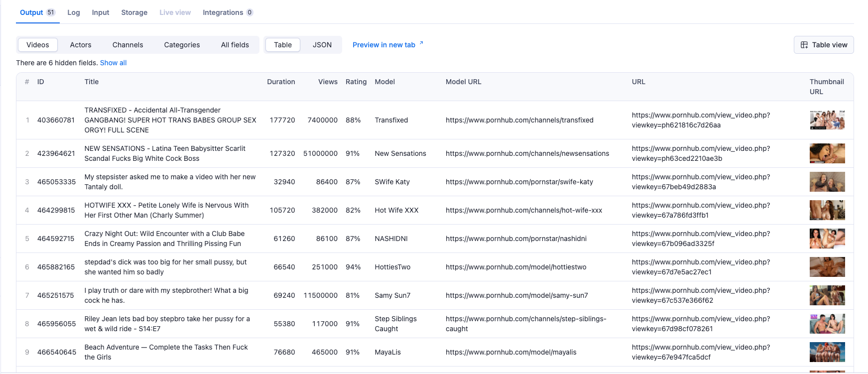This screenshot has height=374, width=868.
Task: Click Show all to reveal hidden fields
Action: [113, 63]
